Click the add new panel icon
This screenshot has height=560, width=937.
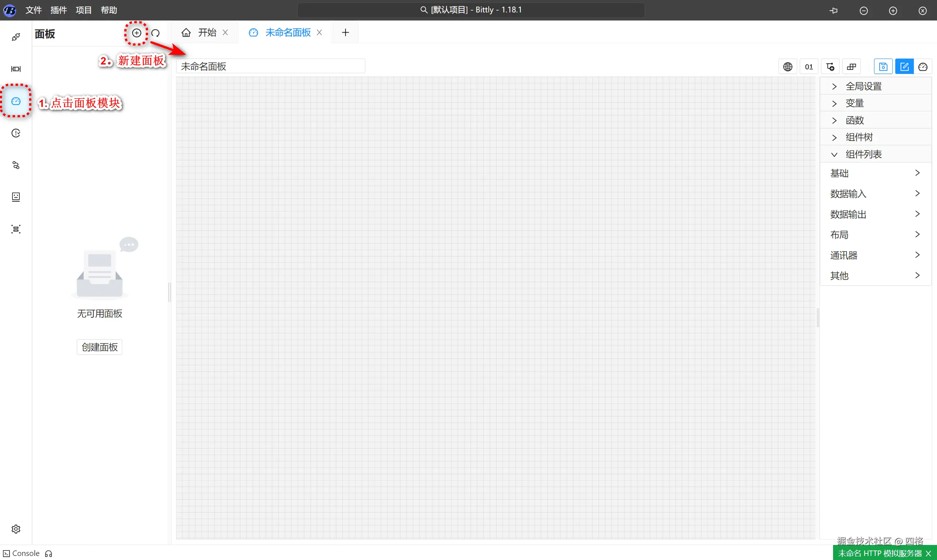click(x=137, y=33)
